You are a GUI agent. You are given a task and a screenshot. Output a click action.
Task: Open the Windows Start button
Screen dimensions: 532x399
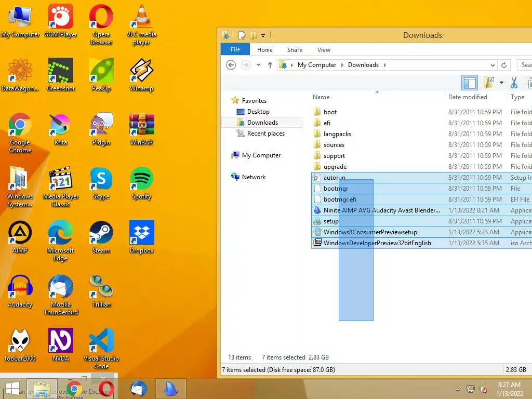pos(12,389)
